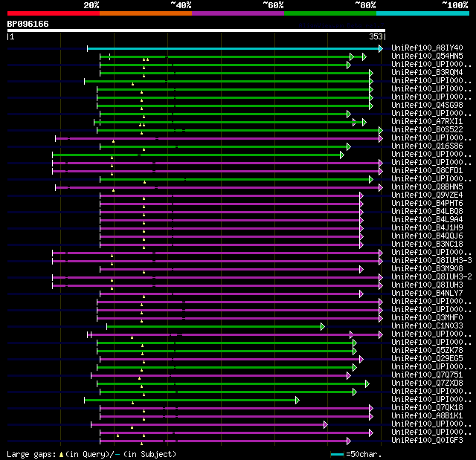Screen dimensions: 476x460
Task: Select the UniRef100_Q8IUH3-2 hit label
Action: point(431,277)
